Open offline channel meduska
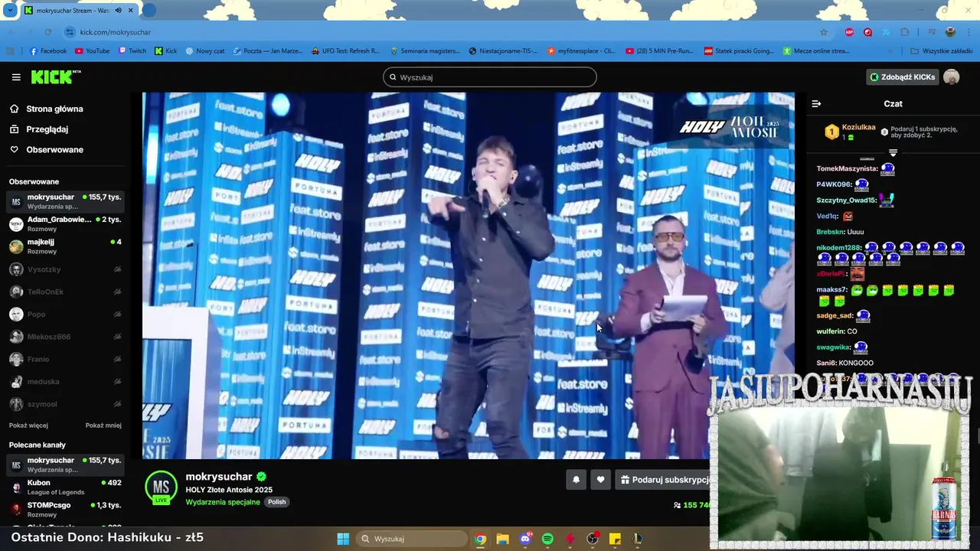The height and width of the screenshot is (551, 980). coord(65,381)
